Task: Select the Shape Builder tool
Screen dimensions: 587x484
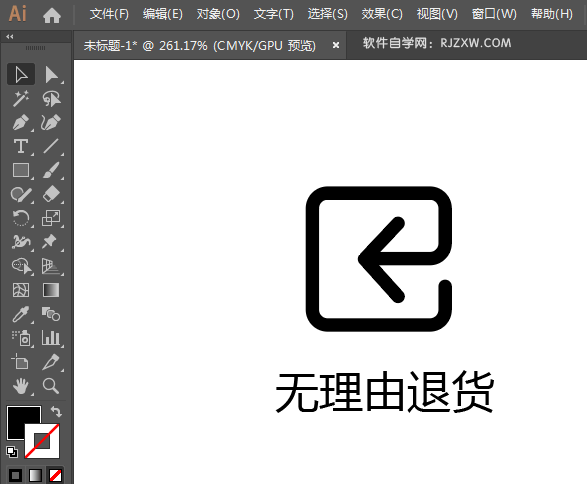Action: tap(21, 266)
